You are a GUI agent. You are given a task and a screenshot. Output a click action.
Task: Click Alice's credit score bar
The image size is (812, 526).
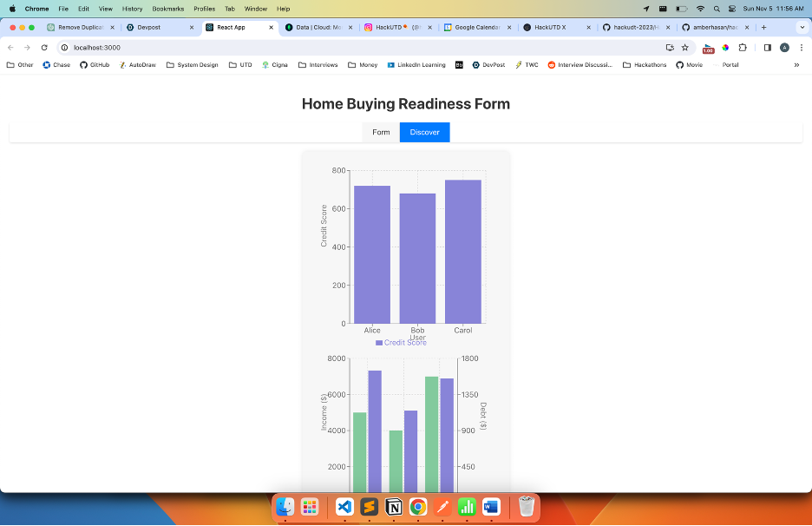372,254
